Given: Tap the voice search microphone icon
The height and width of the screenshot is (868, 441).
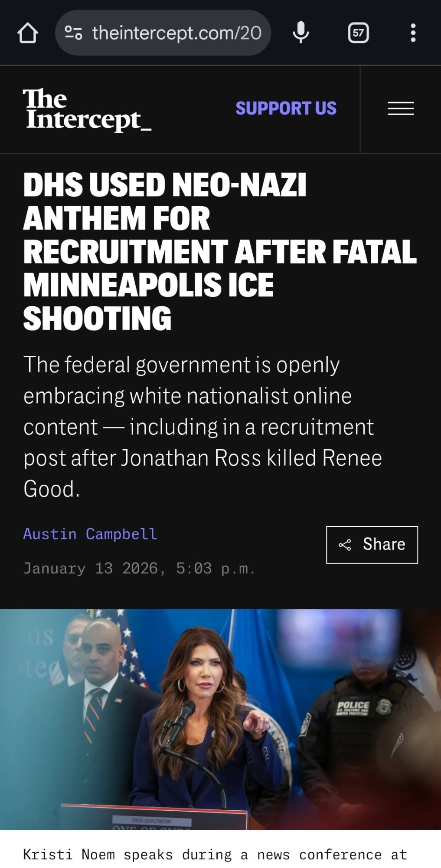Looking at the screenshot, I should [x=301, y=33].
